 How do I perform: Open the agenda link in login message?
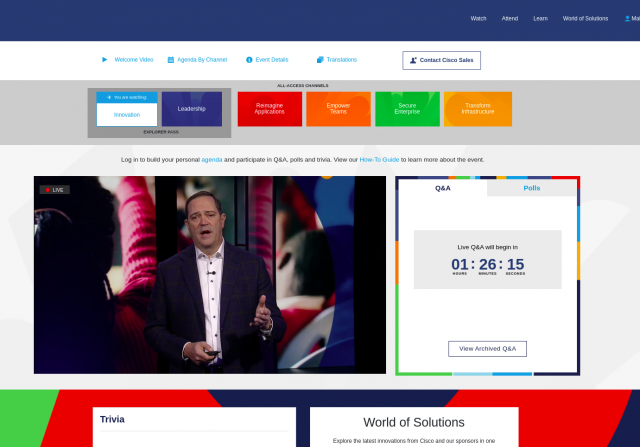pyautogui.click(x=212, y=160)
